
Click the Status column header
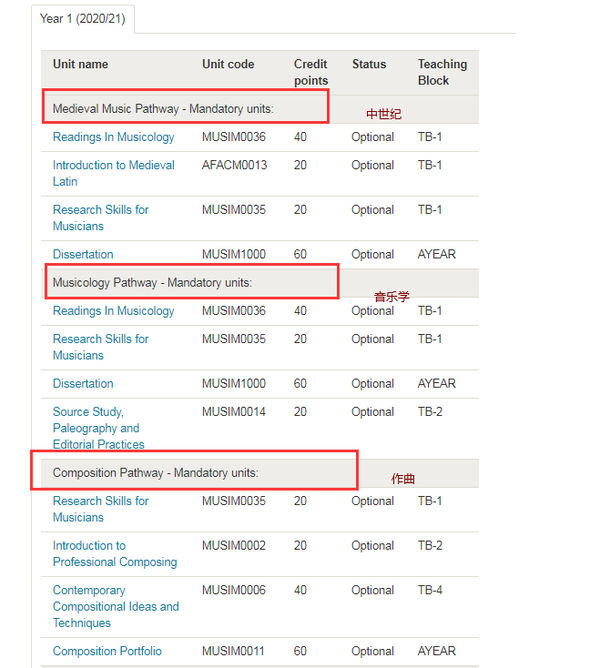pyautogui.click(x=369, y=64)
